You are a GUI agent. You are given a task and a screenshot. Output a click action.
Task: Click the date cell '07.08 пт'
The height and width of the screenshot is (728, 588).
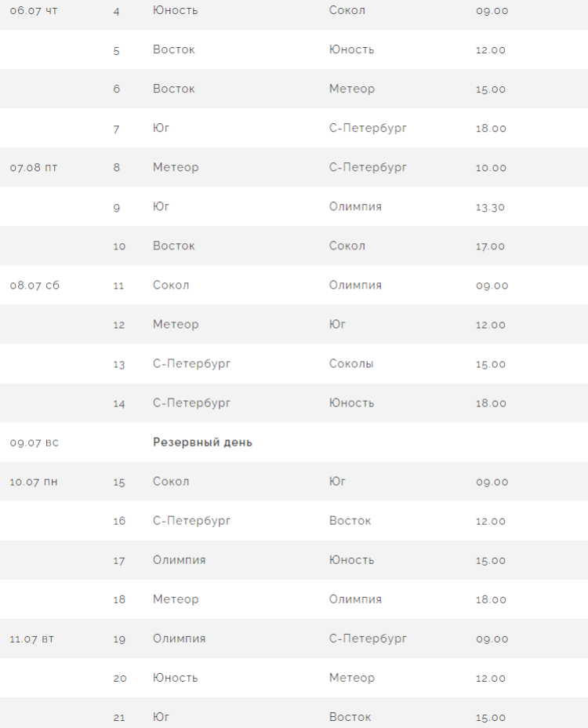pyautogui.click(x=34, y=168)
